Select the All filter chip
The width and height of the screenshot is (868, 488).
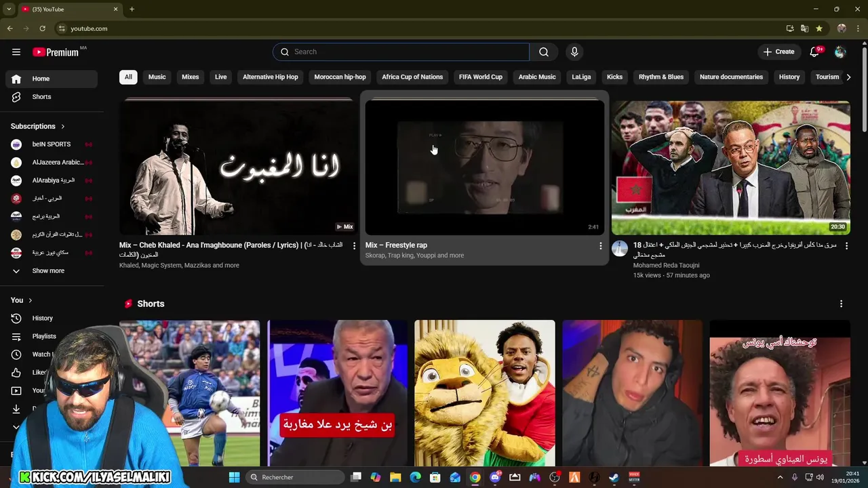(128, 77)
